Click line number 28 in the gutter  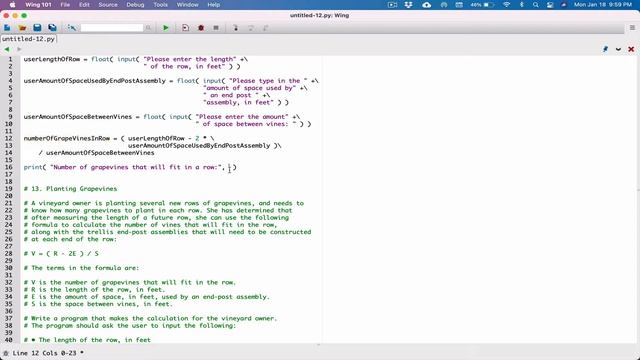pyautogui.click(x=9, y=254)
